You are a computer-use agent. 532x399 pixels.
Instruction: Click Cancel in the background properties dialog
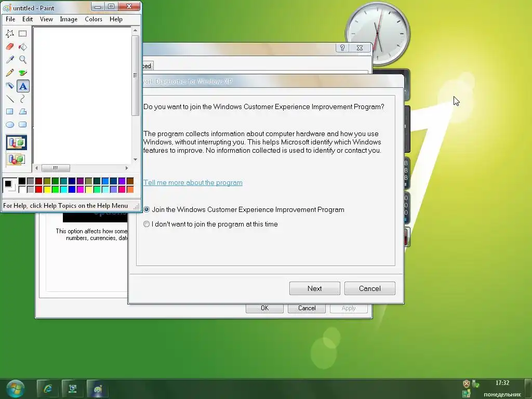307,308
